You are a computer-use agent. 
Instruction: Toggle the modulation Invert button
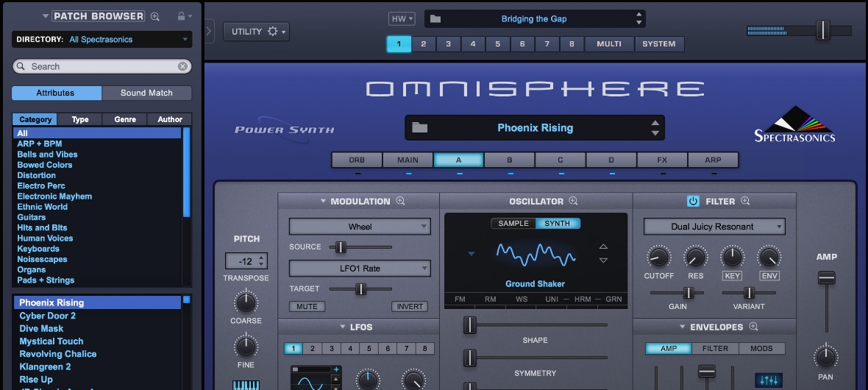pyautogui.click(x=410, y=306)
